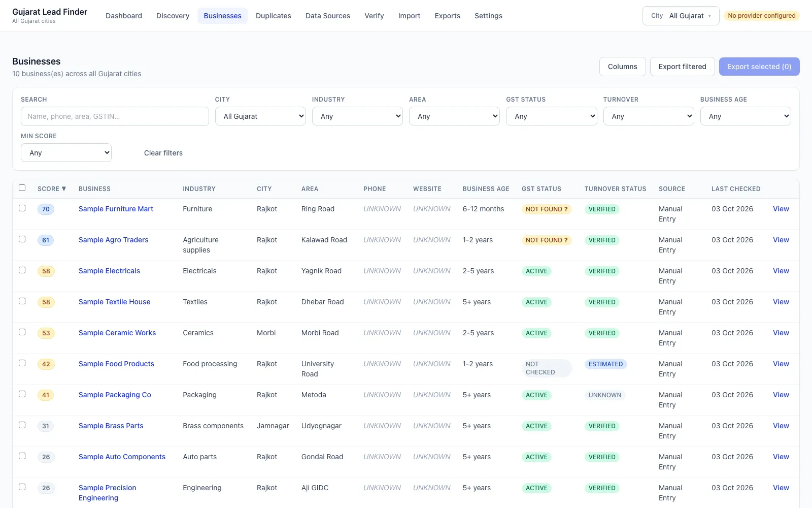Sort by the Score column header
The width and height of the screenshot is (812, 508).
click(x=52, y=189)
